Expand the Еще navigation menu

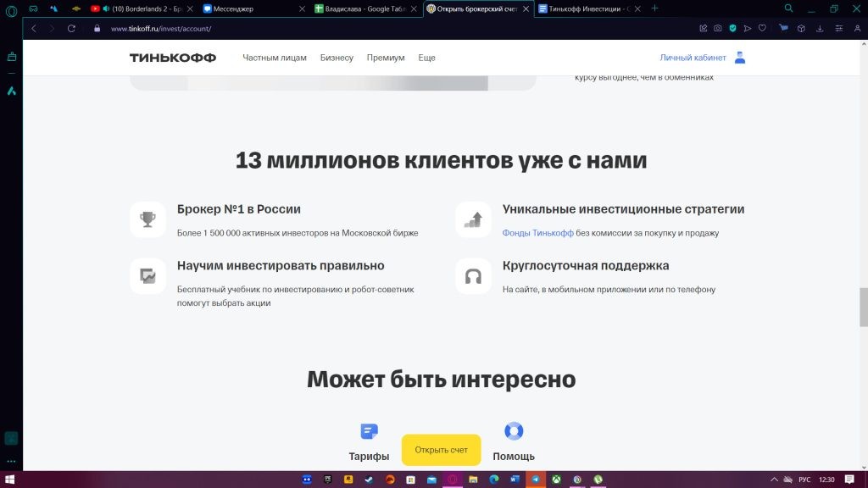pyautogui.click(x=427, y=58)
